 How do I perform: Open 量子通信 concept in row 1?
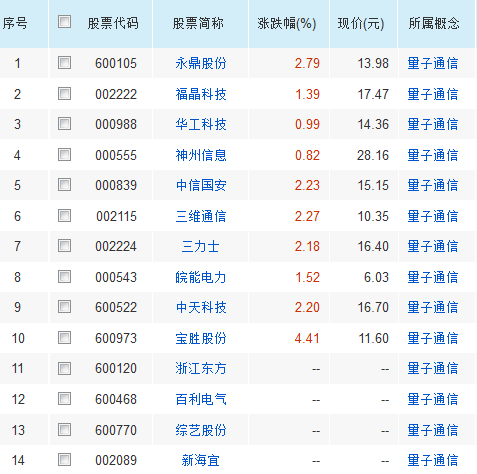[433, 63]
